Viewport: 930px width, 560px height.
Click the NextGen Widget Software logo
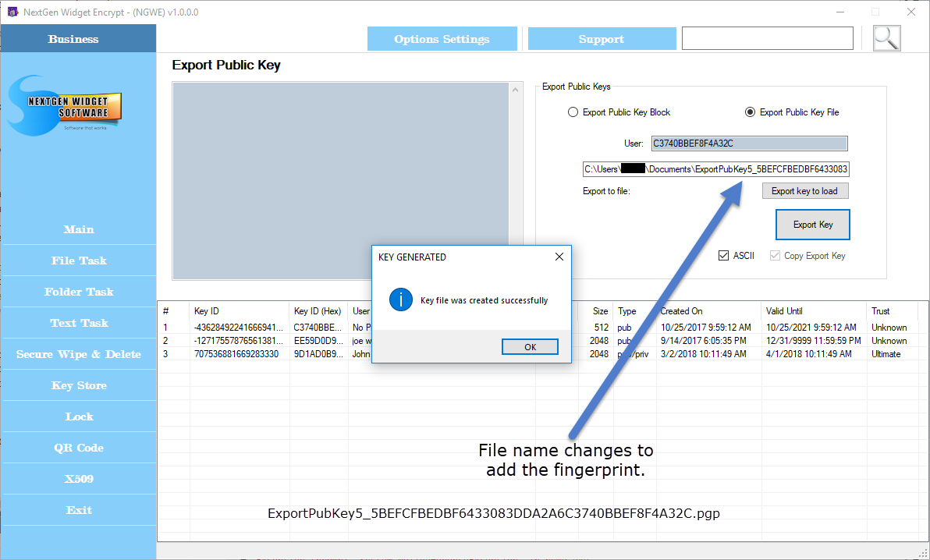point(66,105)
